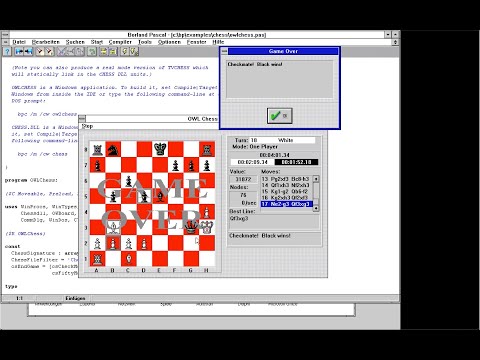Click the Cut scissors toolbar icon

[x=62, y=51]
